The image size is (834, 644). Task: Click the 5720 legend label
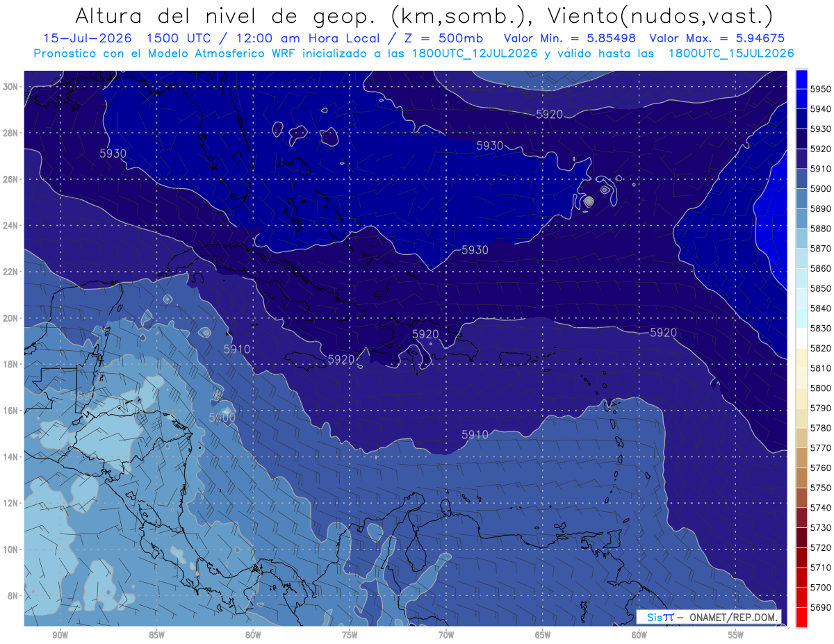tap(821, 547)
